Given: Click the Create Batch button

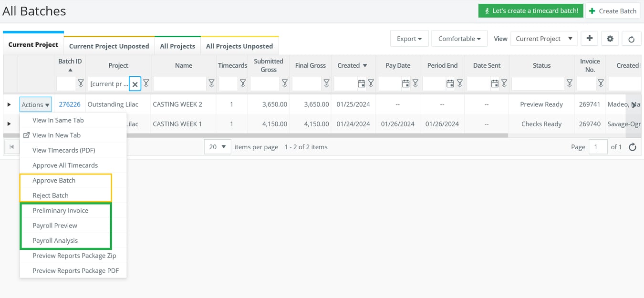Looking at the screenshot, I should [x=613, y=11].
